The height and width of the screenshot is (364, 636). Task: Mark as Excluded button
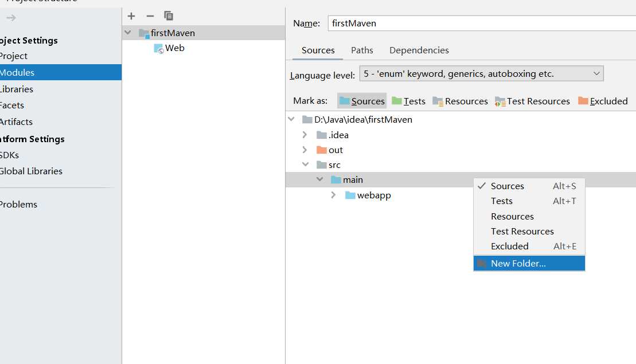(x=603, y=101)
